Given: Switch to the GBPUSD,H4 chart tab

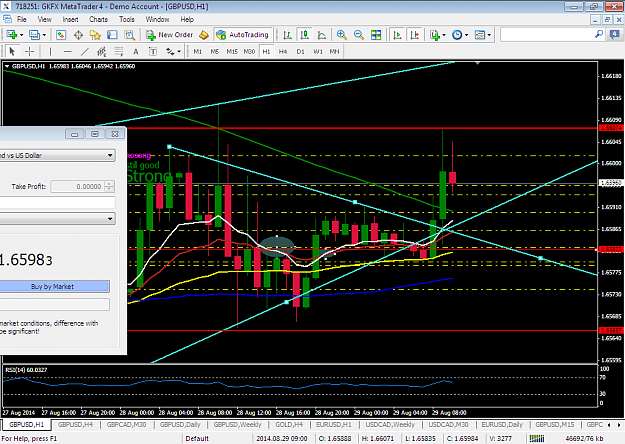Looking at the screenshot, I should coord(75,424).
